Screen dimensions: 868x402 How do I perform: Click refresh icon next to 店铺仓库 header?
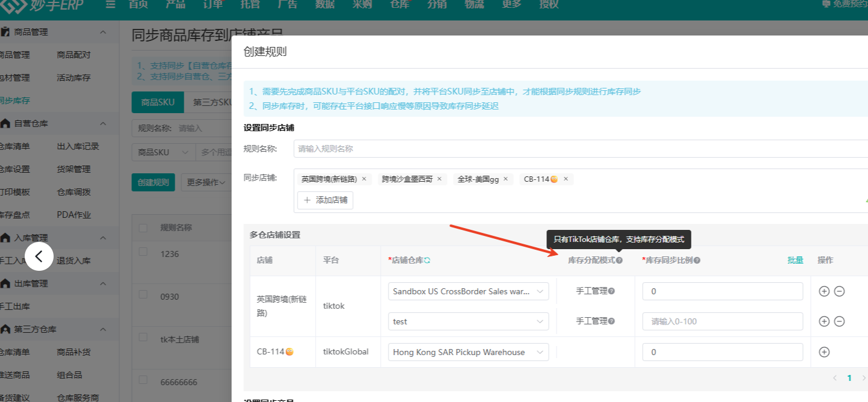tap(427, 260)
